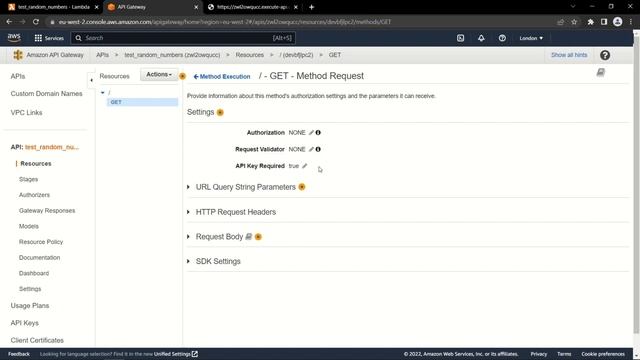Open the Services grid menu

[49, 38]
